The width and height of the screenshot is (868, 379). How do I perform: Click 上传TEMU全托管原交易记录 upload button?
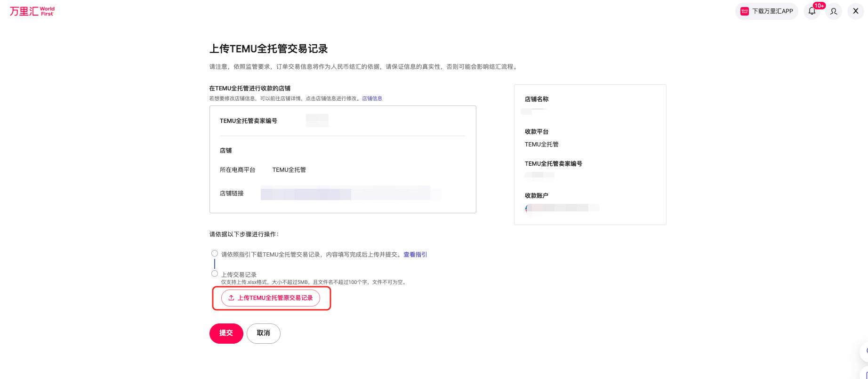(271, 298)
